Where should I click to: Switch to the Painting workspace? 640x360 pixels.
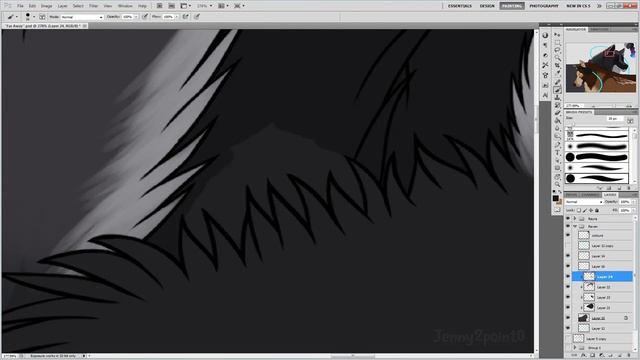coord(512,6)
